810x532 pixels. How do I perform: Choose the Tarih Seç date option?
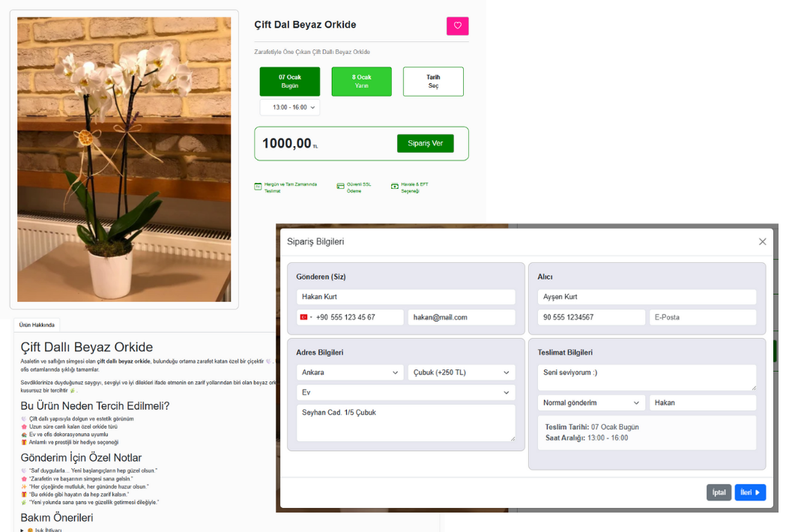tap(433, 82)
